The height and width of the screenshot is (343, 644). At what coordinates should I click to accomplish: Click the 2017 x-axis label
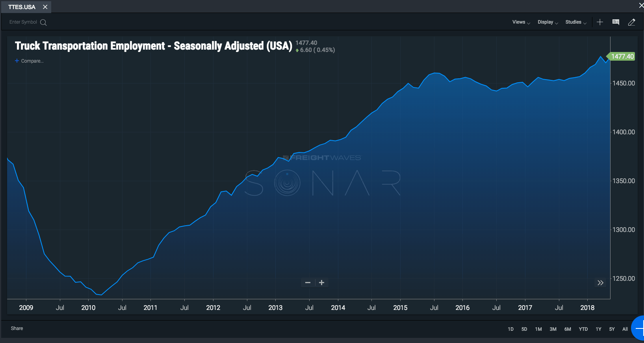[525, 308]
